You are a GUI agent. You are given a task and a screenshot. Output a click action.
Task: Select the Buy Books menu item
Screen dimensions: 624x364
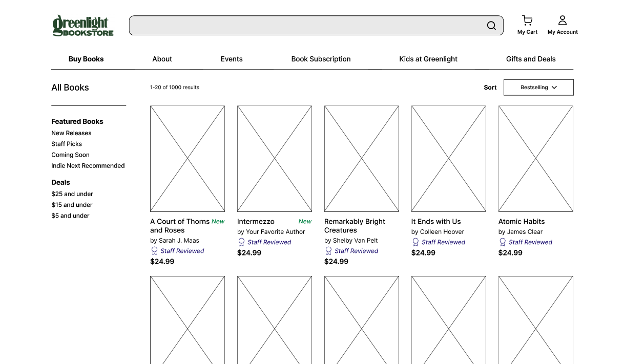(x=86, y=59)
